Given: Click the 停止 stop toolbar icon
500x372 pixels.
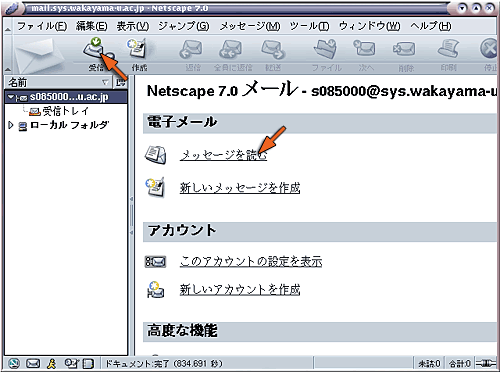Looking at the screenshot, I should coord(489,49).
